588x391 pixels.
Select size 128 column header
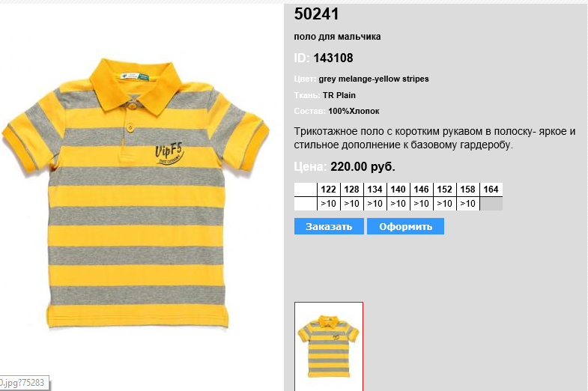pyautogui.click(x=352, y=190)
